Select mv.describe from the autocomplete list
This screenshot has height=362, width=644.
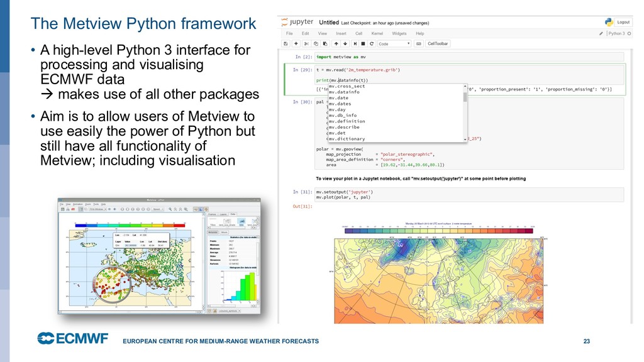pos(344,127)
